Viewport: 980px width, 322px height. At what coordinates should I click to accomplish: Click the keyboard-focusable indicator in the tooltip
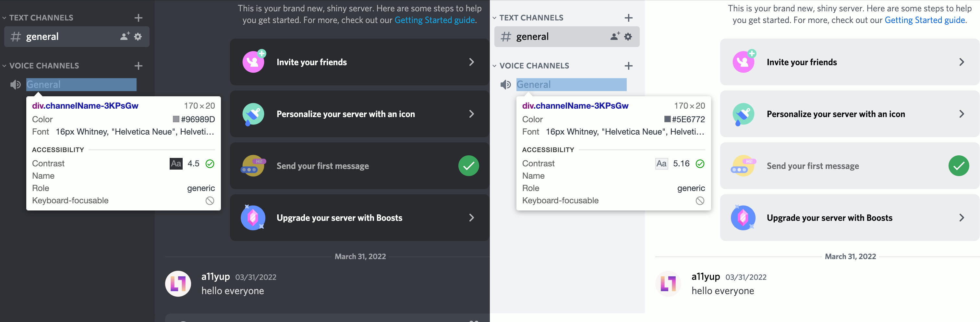pos(210,200)
